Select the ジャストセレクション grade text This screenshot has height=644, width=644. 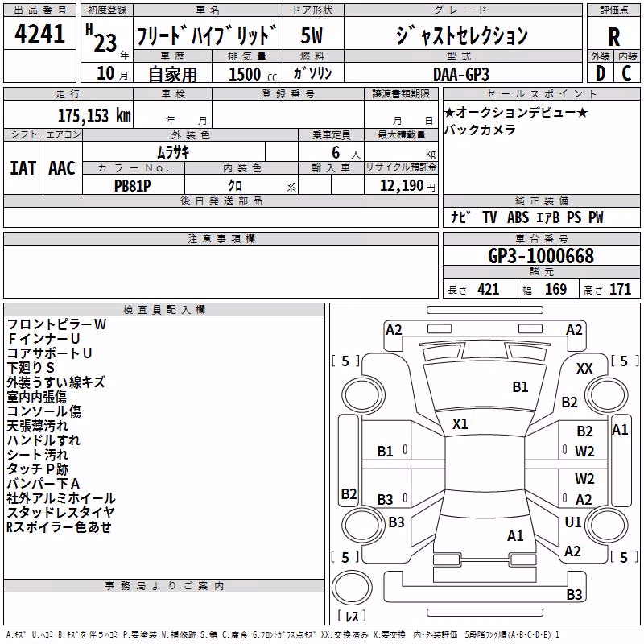462,35
